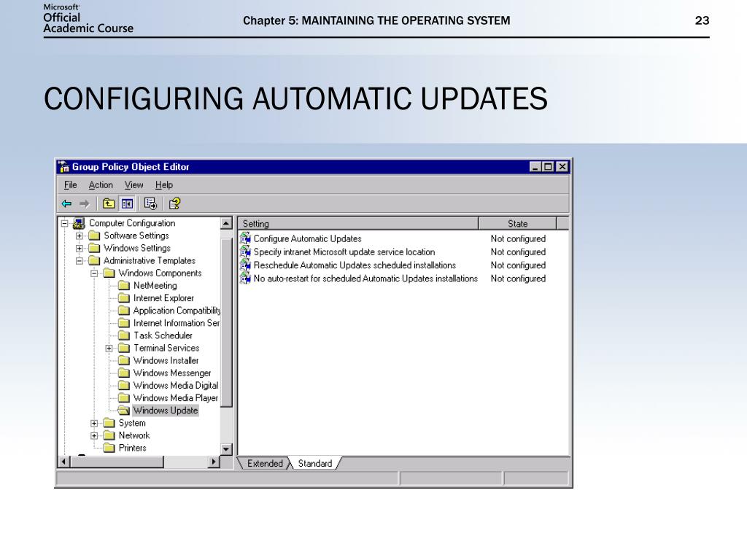Click the Up one level folder icon

coord(109,204)
